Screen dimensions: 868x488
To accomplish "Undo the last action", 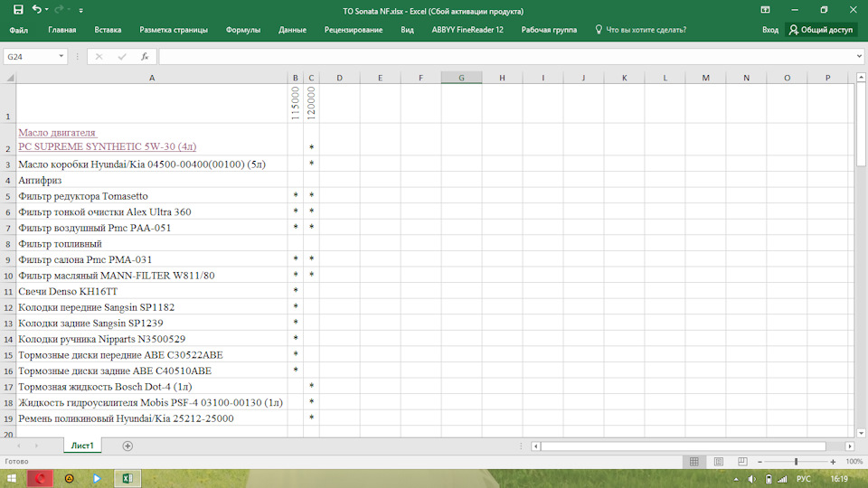I will pyautogui.click(x=36, y=9).
